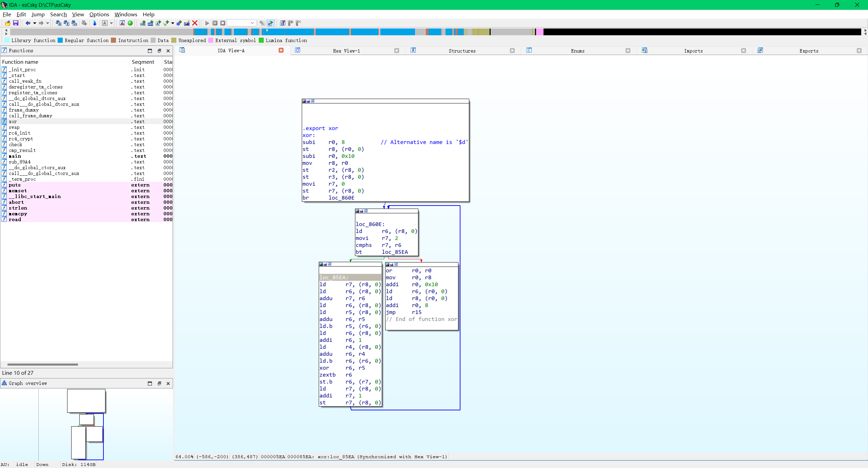The image size is (868, 468).
Task: Switch to the Structures tab
Action: click(x=462, y=51)
